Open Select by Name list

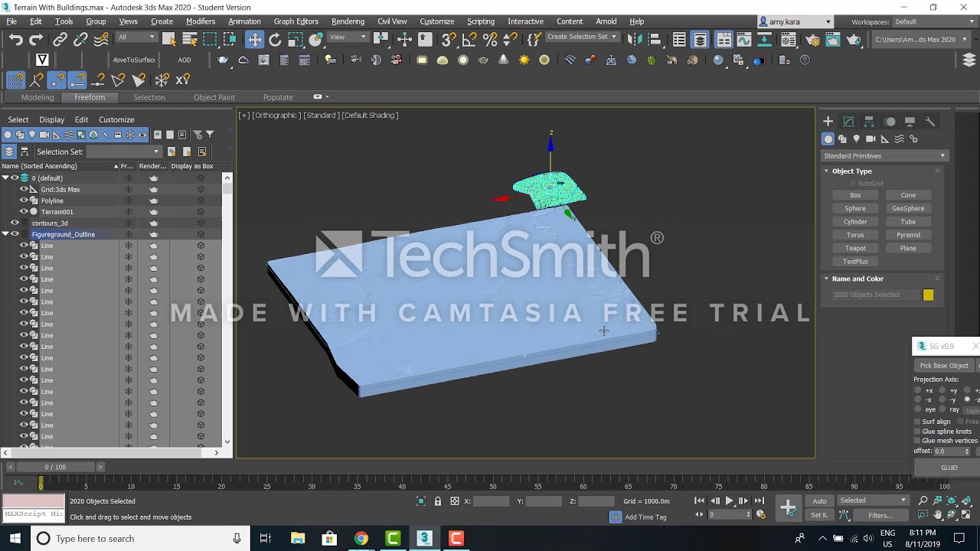pos(189,40)
